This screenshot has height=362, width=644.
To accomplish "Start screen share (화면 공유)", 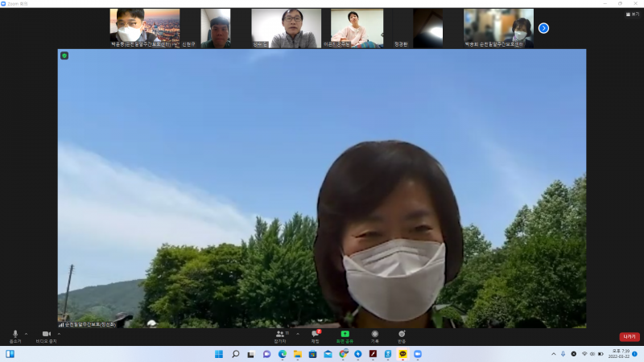I will coord(345,336).
